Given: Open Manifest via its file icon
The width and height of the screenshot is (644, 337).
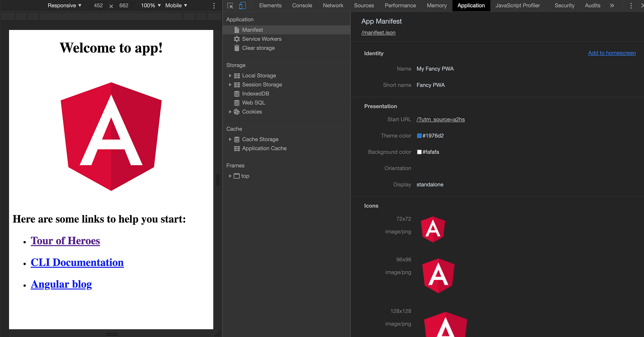Looking at the screenshot, I should [237, 30].
